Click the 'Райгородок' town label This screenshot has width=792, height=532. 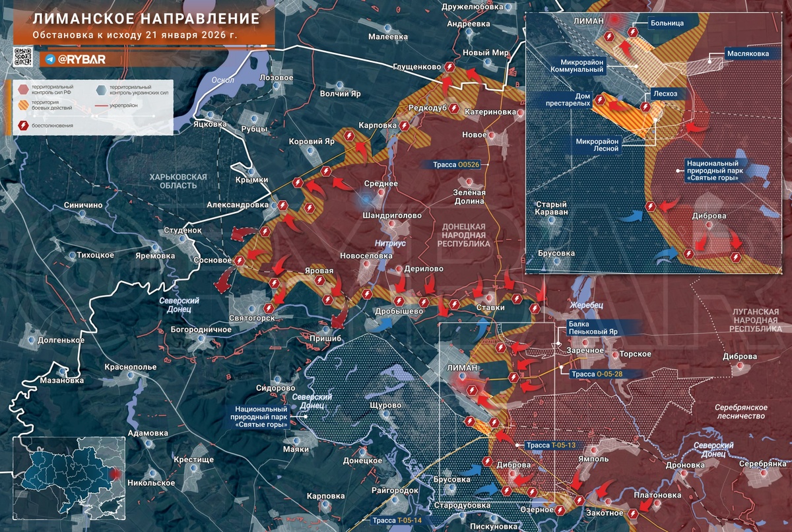[395, 490]
